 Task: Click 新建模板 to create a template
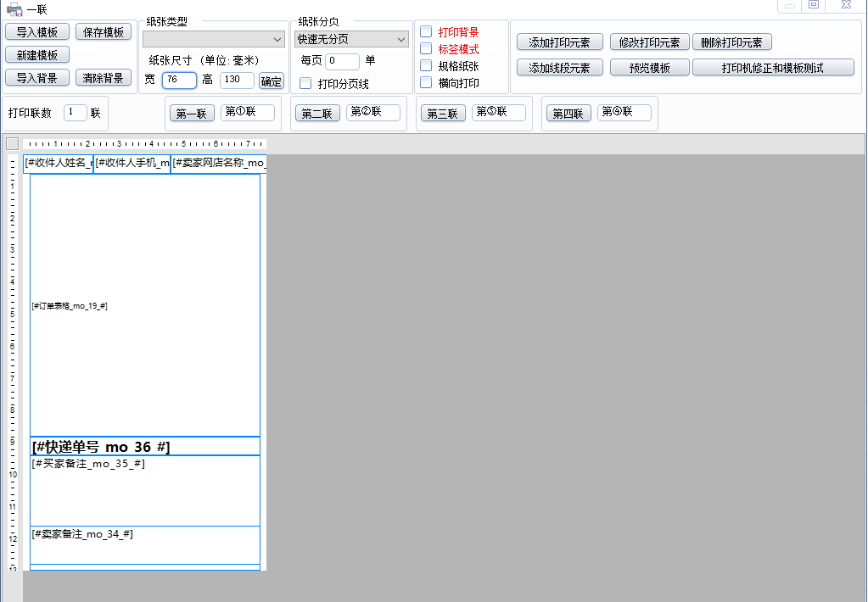point(37,54)
